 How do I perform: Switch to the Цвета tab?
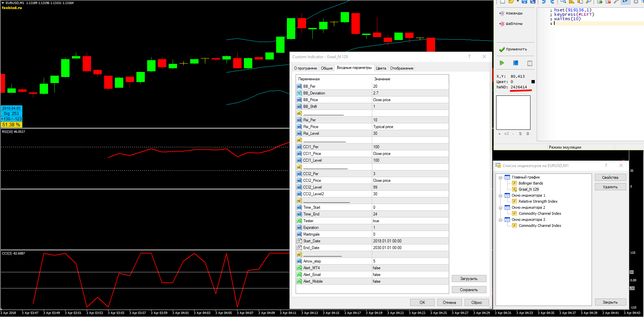pos(381,68)
